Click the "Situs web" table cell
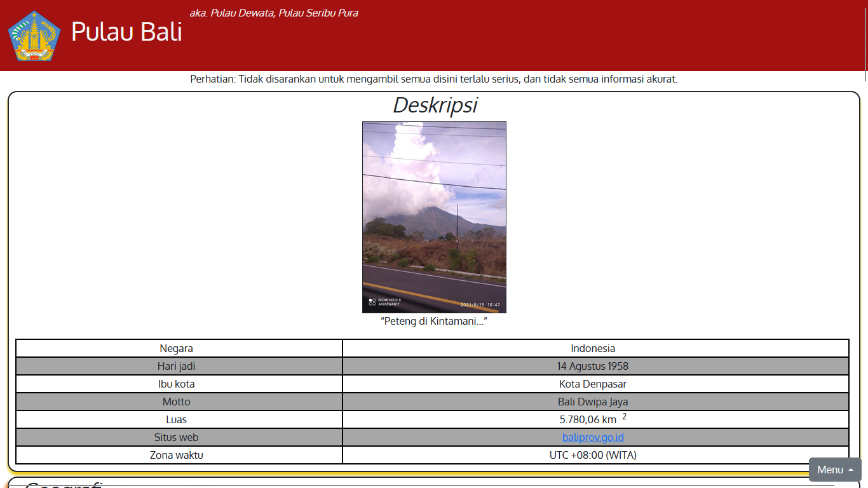The image size is (868, 488). tap(179, 437)
